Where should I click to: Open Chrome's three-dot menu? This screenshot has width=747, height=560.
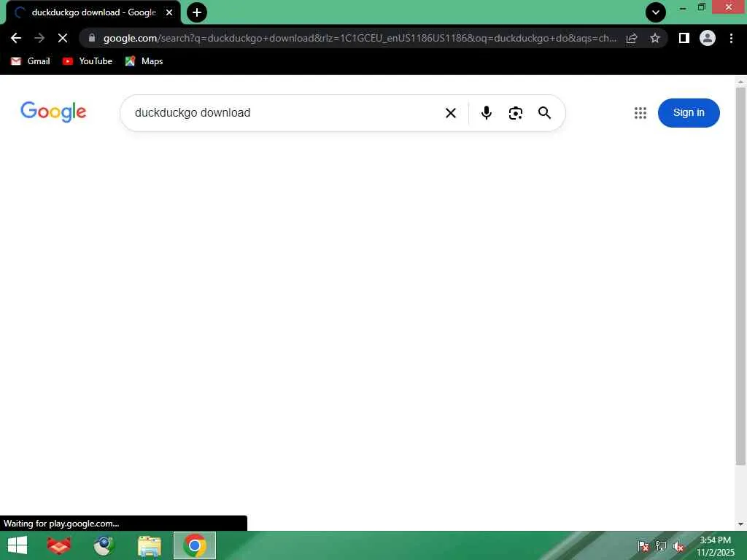pos(731,38)
